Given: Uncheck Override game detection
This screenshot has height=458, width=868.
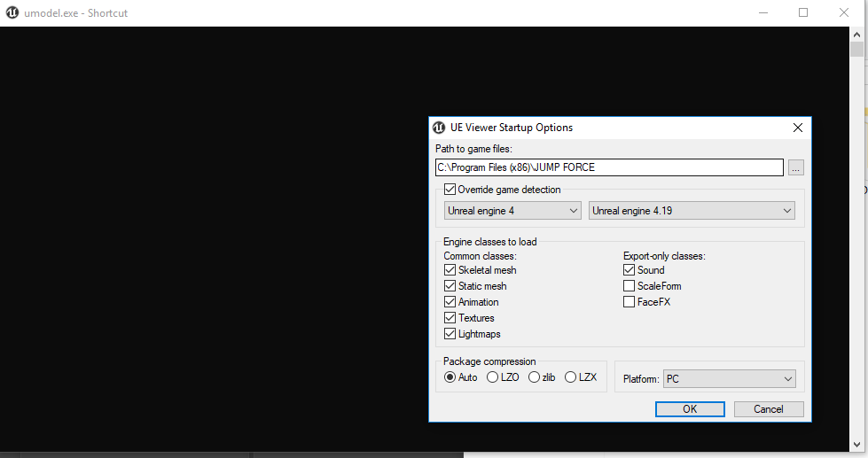Looking at the screenshot, I should [x=450, y=190].
